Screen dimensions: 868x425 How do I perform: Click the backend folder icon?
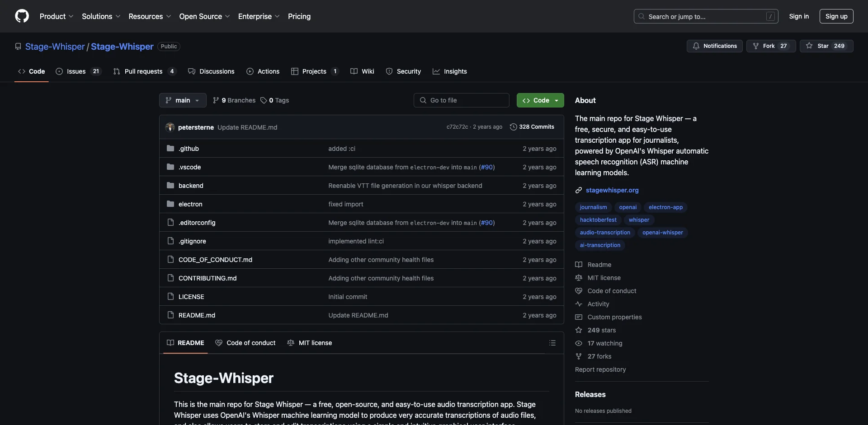click(x=170, y=186)
